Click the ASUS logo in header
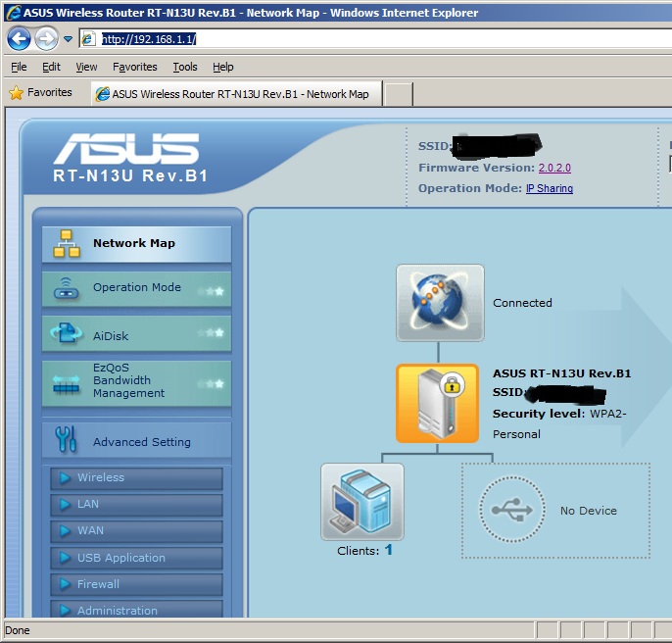The image size is (672, 643). pyautogui.click(x=126, y=148)
